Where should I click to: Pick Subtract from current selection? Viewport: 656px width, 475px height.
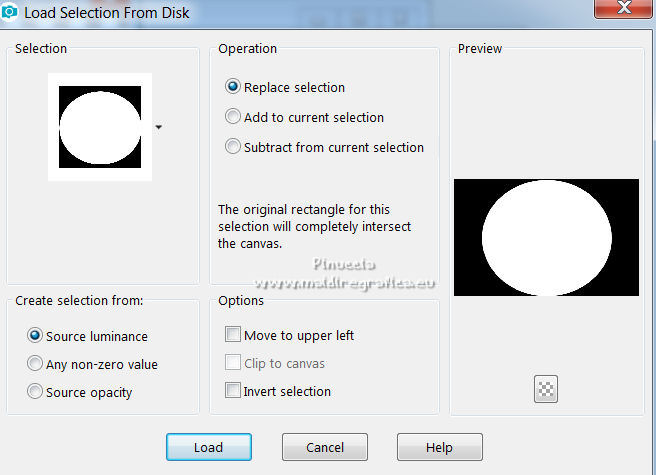coord(233,147)
